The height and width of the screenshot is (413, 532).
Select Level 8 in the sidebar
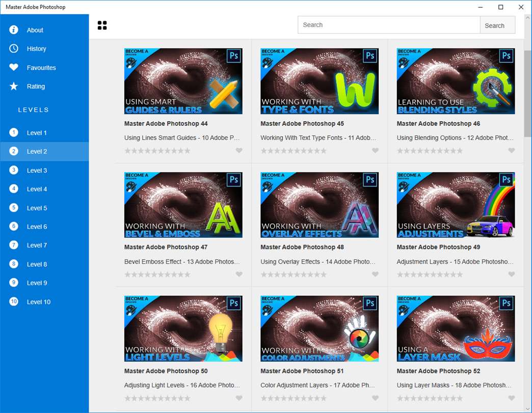click(x=44, y=264)
